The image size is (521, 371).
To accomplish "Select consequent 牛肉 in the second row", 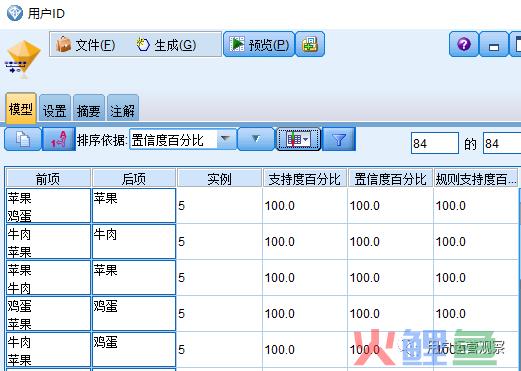I will pyautogui.click(x=134, y=242).
